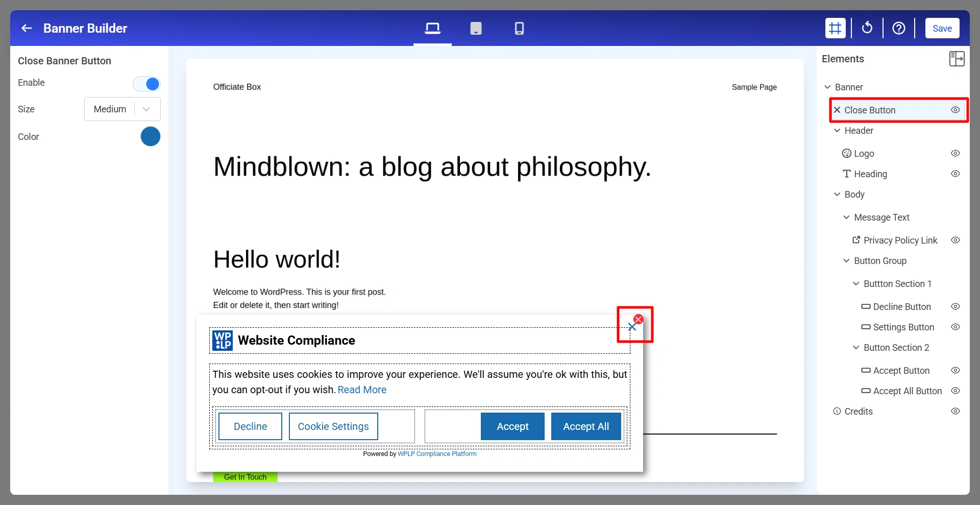Hide the Heading element
This screenshot has height=505, width=980.
point(955,174)
